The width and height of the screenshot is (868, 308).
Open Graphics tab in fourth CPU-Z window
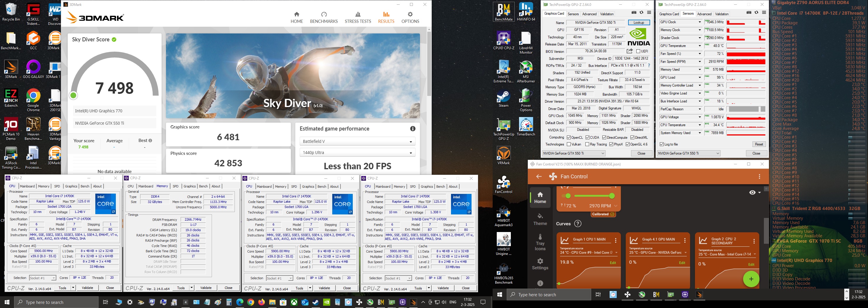(427, 187)
